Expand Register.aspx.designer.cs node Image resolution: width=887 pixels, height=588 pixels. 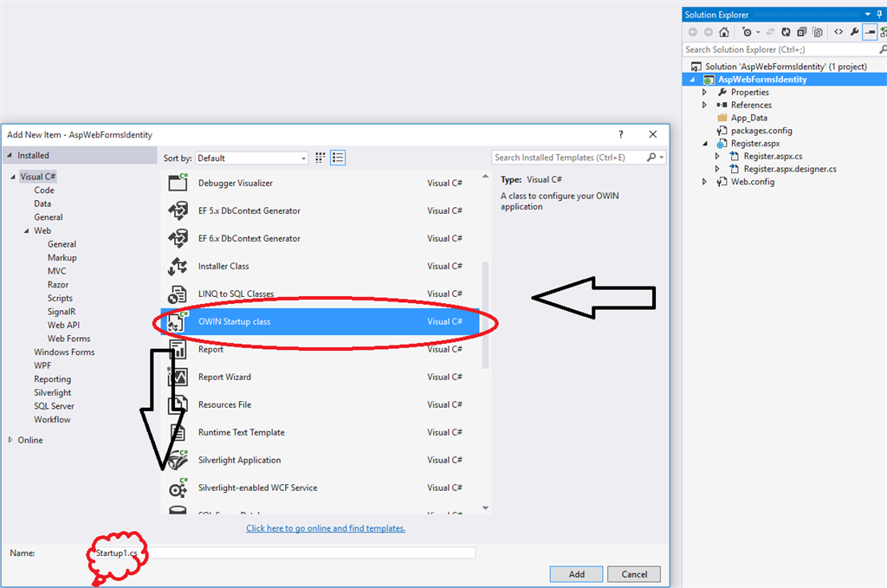(716, 169)
